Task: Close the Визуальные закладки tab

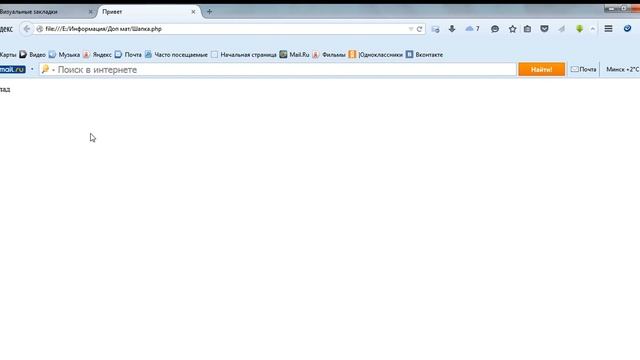Action: click(x=91, y=12)
